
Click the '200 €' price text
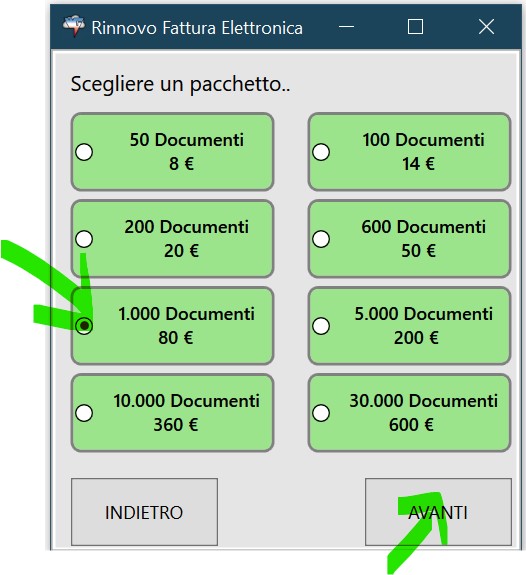416,338
